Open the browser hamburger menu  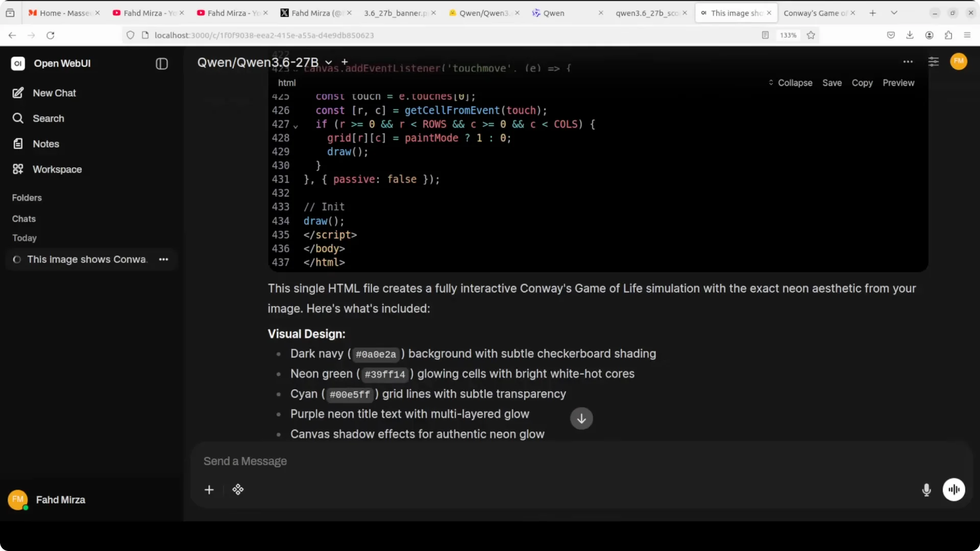(x=967, y=35)
